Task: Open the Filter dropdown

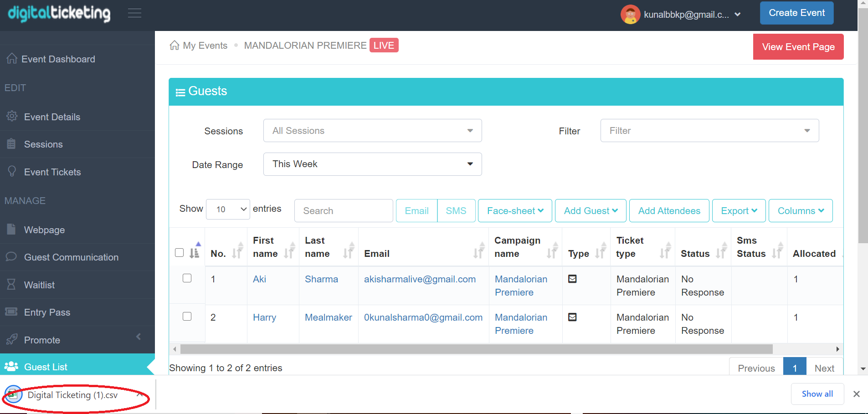Action: (709, 131)
